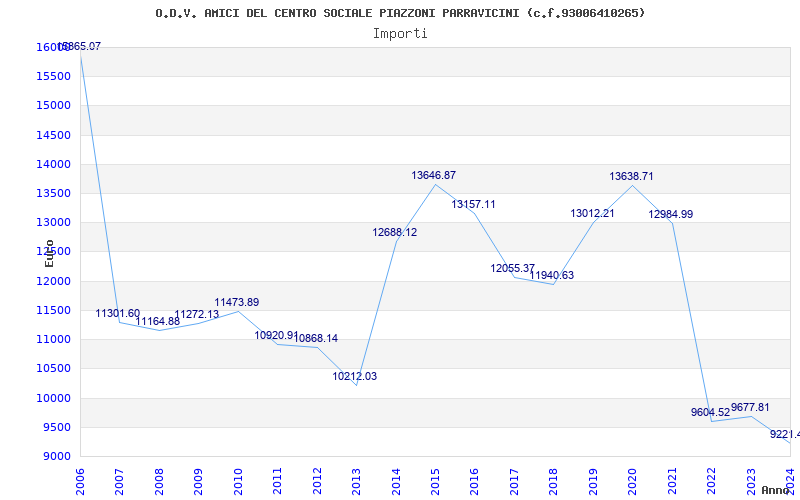Select data label 13646.87

coord(434,175)
